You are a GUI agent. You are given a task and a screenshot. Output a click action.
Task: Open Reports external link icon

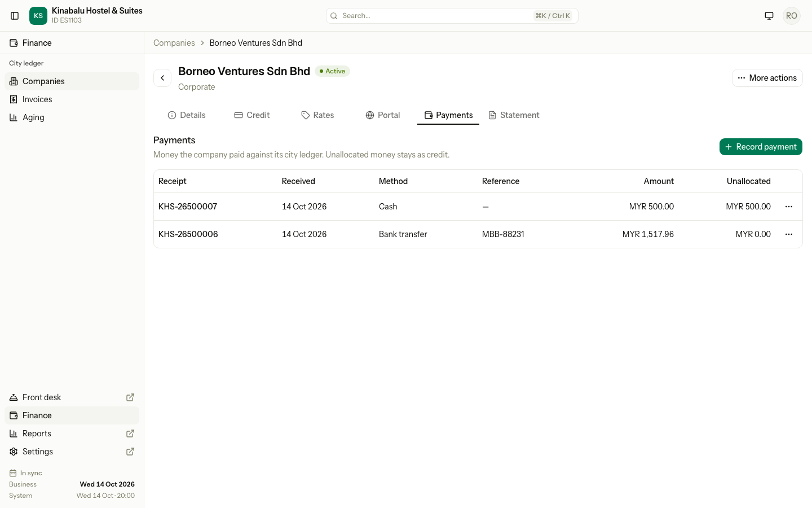(130, 433)
